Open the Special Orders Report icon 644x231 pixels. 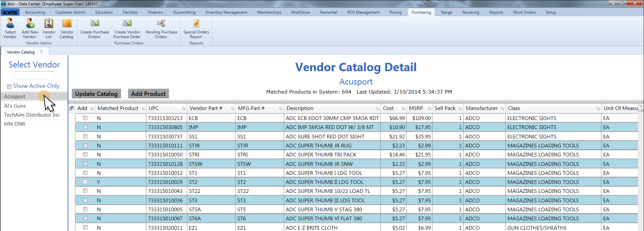(196, 28)
